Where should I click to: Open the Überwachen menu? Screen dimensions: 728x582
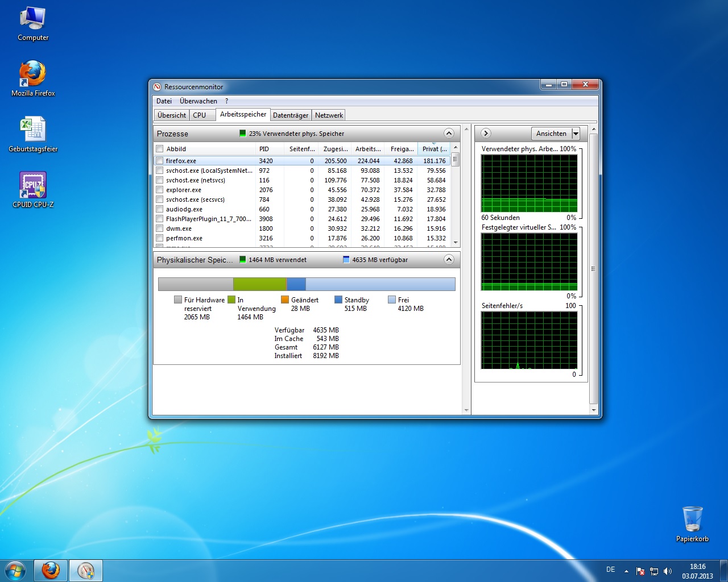pos(198,101)
